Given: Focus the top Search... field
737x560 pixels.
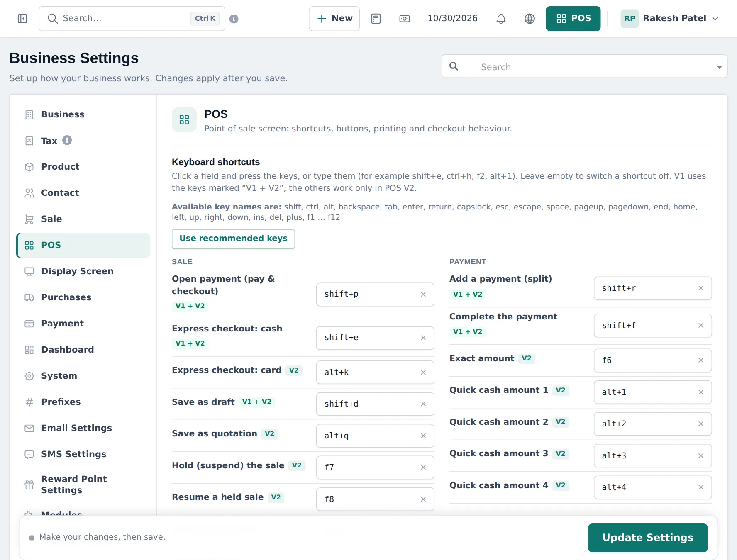Looking at the screenshot, I should click(x=132, y=19).
